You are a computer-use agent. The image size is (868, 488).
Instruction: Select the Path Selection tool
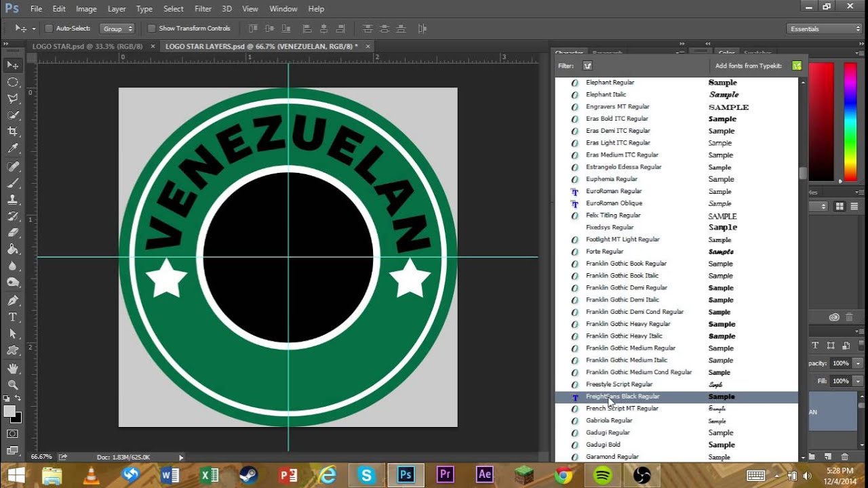click(x=13, y=334)
